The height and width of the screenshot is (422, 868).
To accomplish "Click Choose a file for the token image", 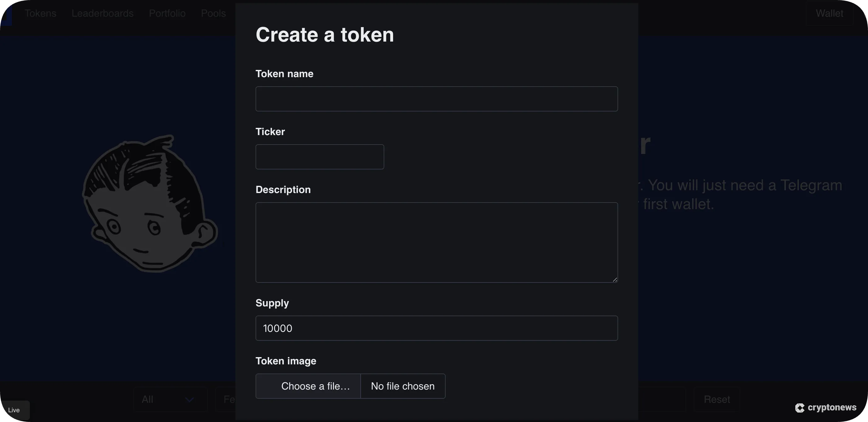I will [315, 385].
